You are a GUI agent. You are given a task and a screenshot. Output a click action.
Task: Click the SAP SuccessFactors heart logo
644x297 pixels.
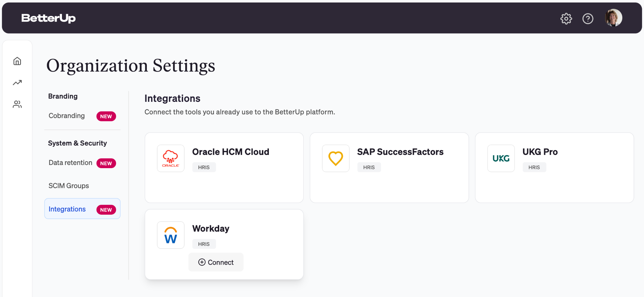click(x=336, y=158)
